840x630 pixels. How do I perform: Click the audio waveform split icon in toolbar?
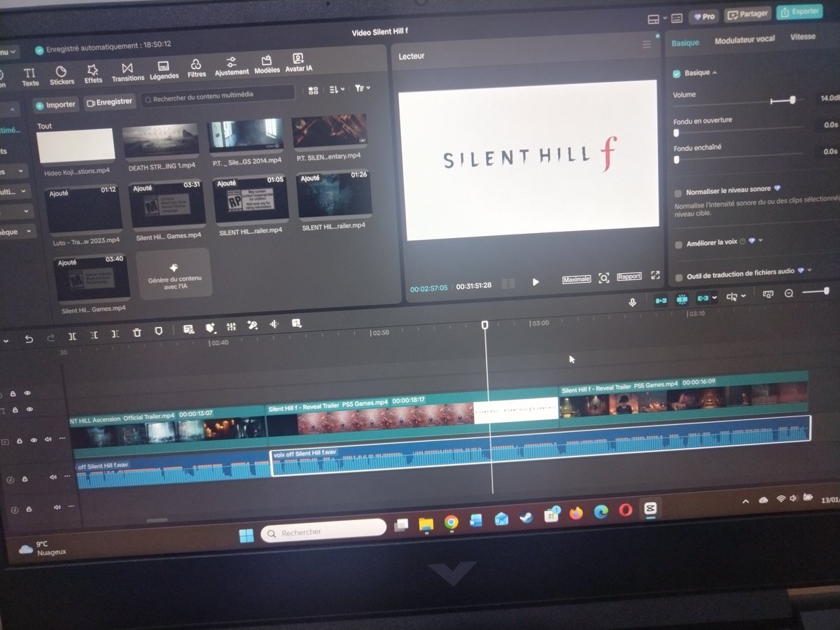(x=274, y=324)
